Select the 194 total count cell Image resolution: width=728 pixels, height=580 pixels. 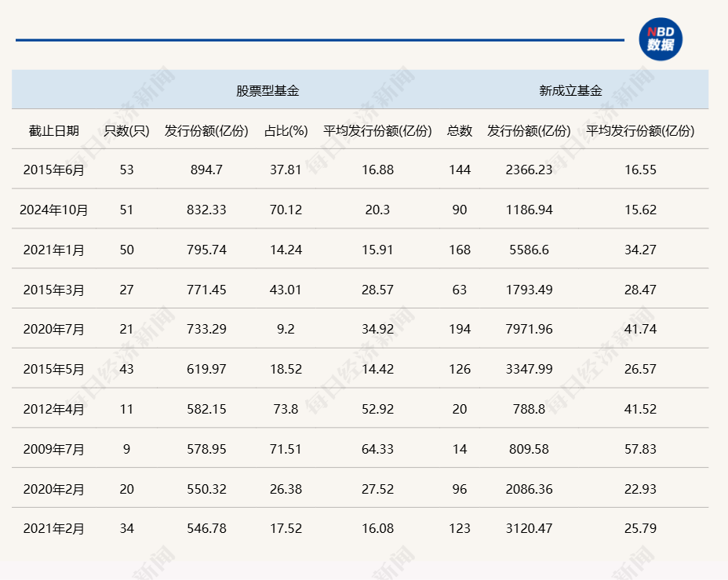pos(460,329)
